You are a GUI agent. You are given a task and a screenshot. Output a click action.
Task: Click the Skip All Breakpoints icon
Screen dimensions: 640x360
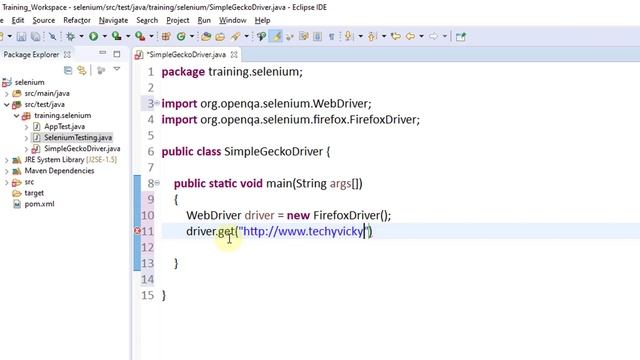click(x=52, y=37)
